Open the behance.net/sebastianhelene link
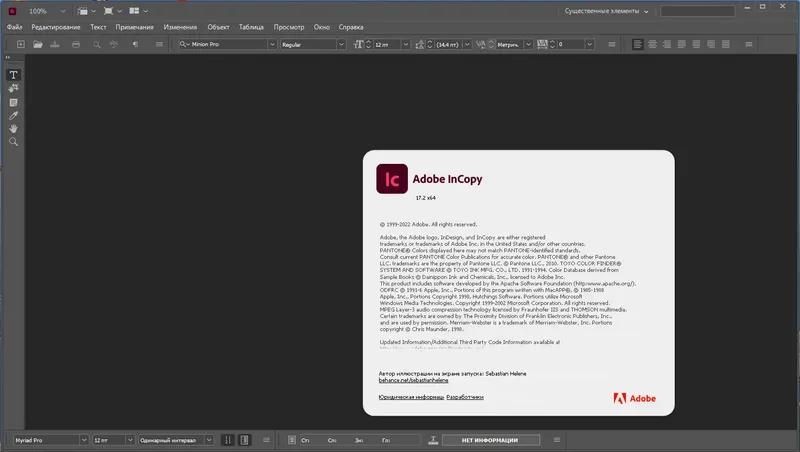Viewport: 800px width, 452px height. coord(413,380)
